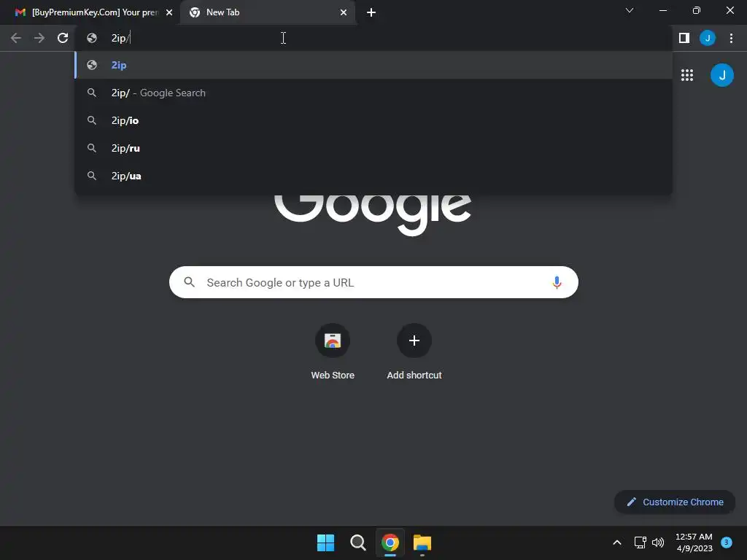Select the '2ip/ - Google Search' suggestion

coord(373,93)
